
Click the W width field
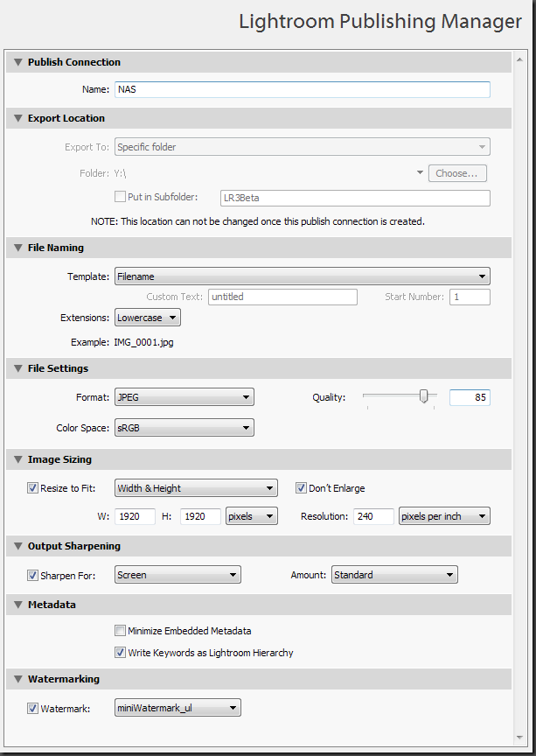tap(135, 516)
